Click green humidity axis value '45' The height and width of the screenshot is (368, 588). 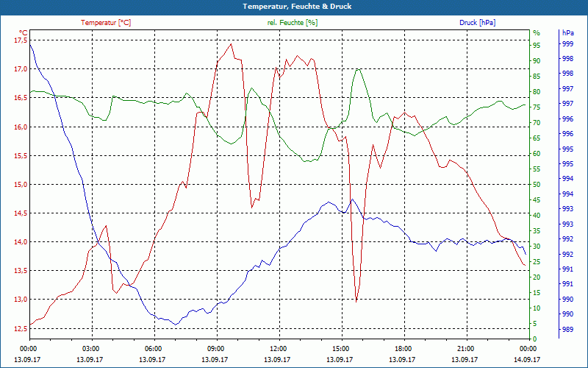tap(537, 200)
